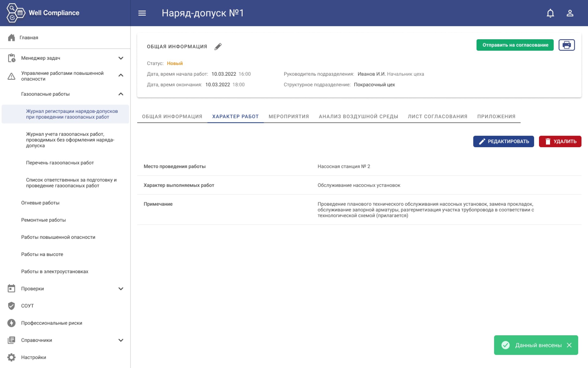Expand the Проверки section

[121, 289]
